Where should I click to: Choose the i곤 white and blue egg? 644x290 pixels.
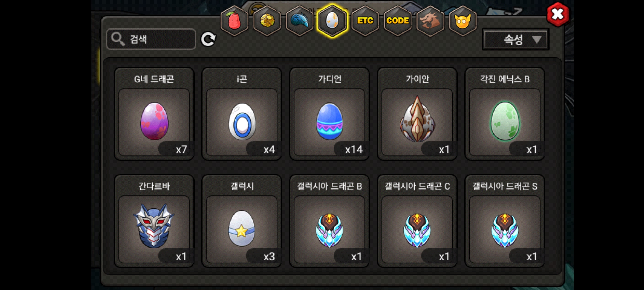click(x=242, y=114)
